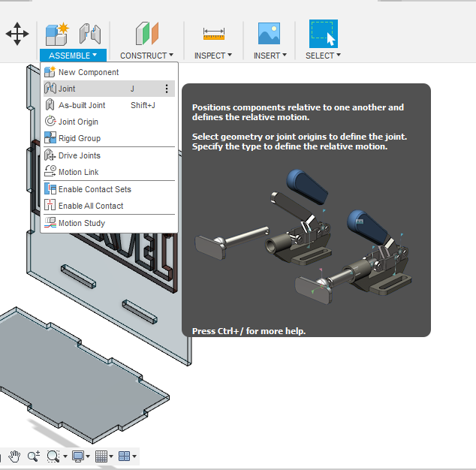Expand the Display Settings dropdown arrow
Image resolution: width=476 pixels, height=470 pixels.
tap(88, 456)
